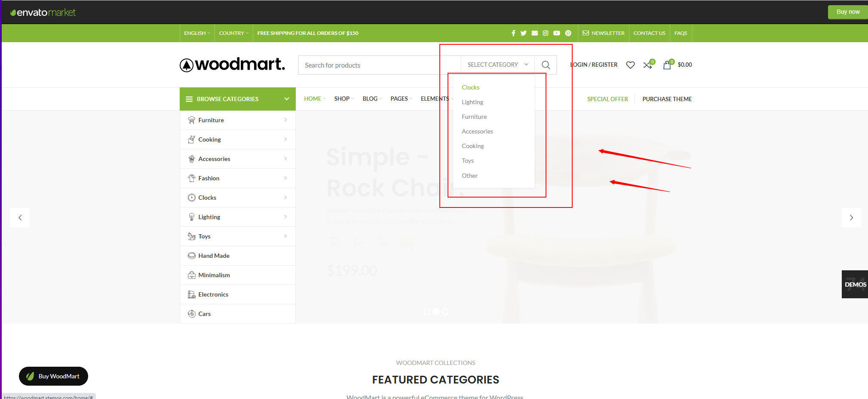This screenshot has height=399, width=868.
Task: Click the Electronics category icon
Action: pos(192,294)
